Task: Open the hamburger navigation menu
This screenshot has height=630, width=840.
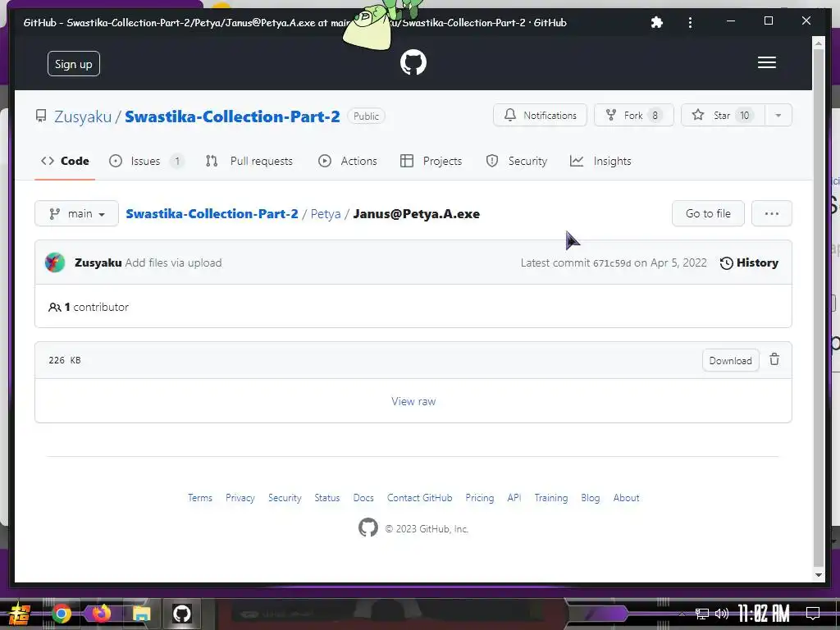Action: coord(767,62)
